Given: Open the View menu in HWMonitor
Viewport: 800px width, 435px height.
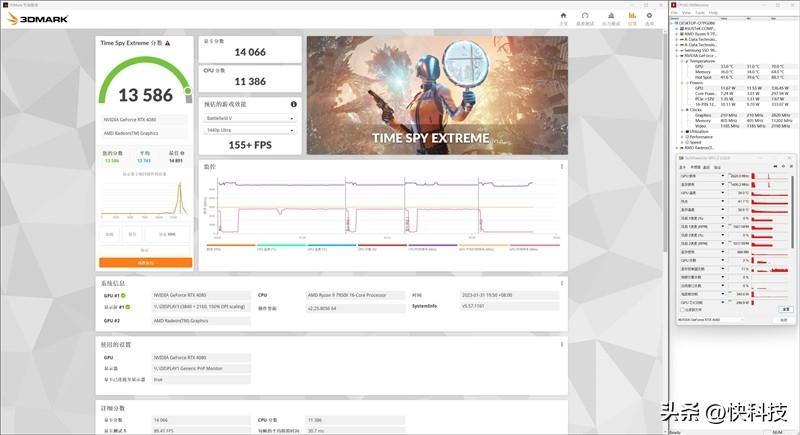Looking at the screenshot, I should 687,13.
